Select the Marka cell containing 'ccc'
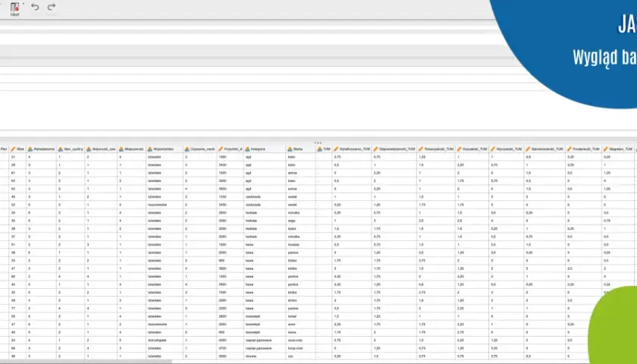The height and width of the screenshot is (364, 637). [x=300, y=356]
